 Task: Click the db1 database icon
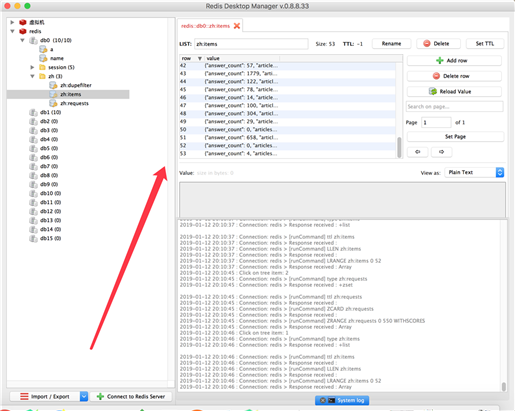[x=33, y=112]
